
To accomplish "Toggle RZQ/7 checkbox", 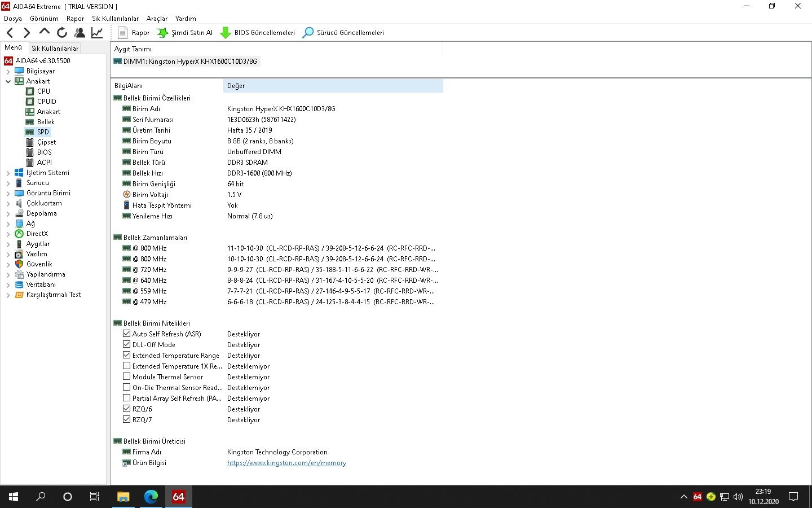I will [126, 419].
